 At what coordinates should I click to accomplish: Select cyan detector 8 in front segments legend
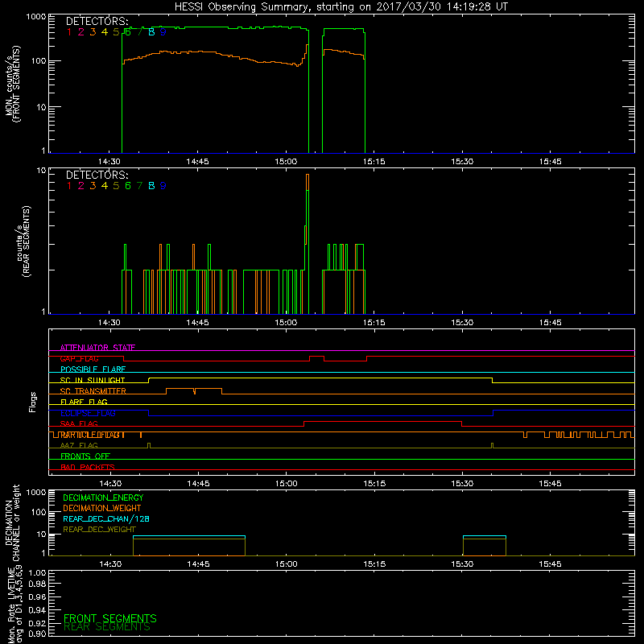click(x=151, y=32)
